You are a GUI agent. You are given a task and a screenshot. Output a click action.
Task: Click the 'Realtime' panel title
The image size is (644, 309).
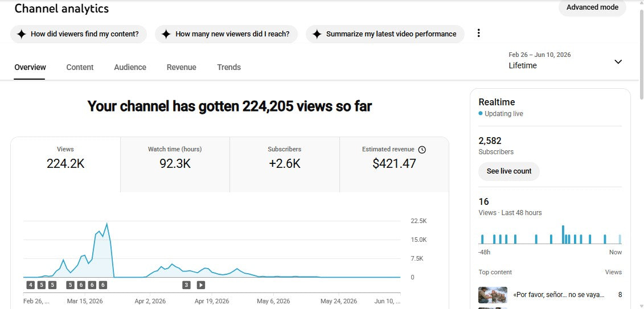point(497,102)
